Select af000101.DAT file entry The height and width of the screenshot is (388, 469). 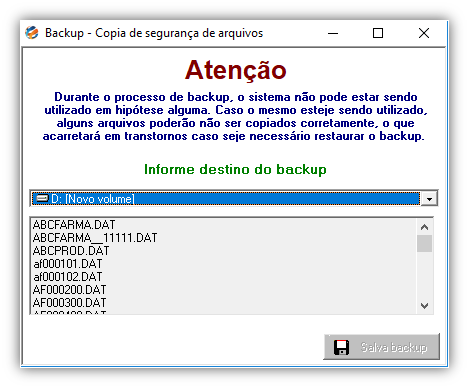68,264
